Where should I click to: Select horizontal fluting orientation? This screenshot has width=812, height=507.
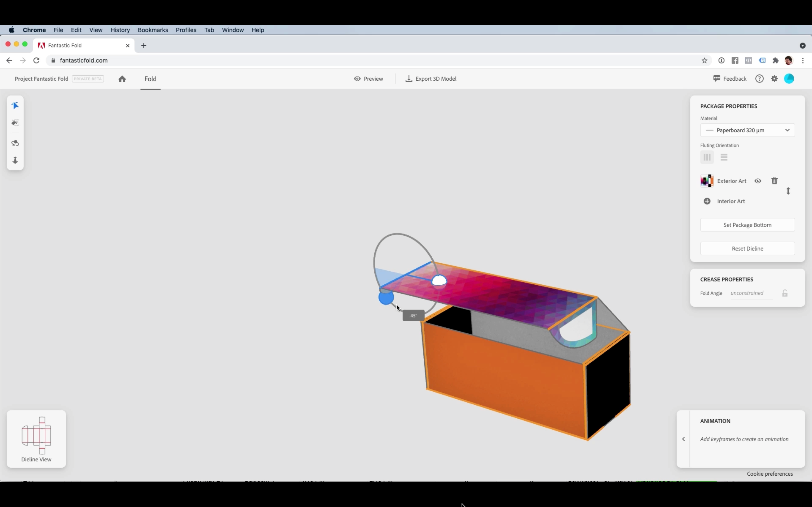724,157
